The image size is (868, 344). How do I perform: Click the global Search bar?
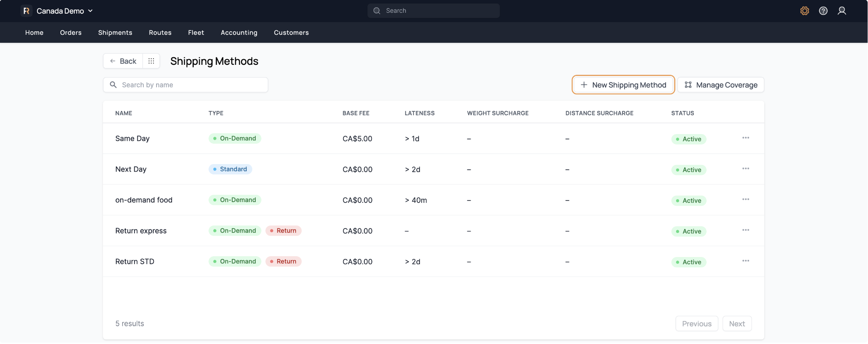coord(434,11)
